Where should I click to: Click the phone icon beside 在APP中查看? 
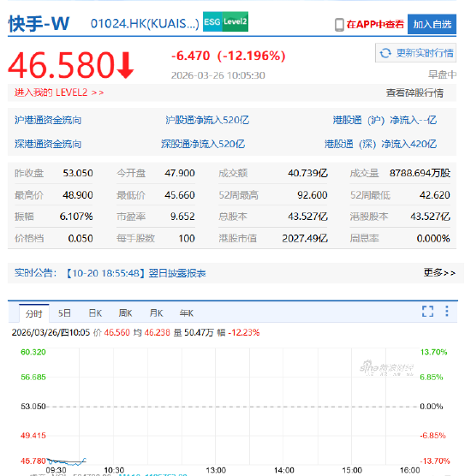click(339, 25)
